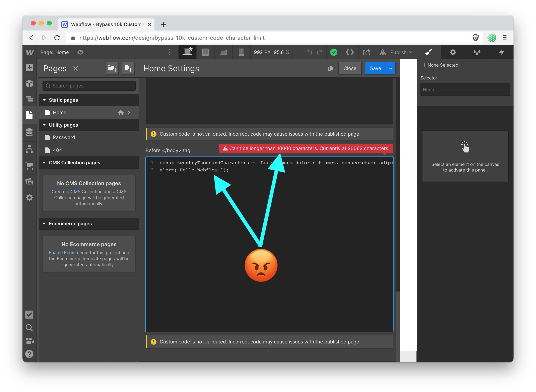Click the Share project icon
536x392 pixels.
coord(366,52)
